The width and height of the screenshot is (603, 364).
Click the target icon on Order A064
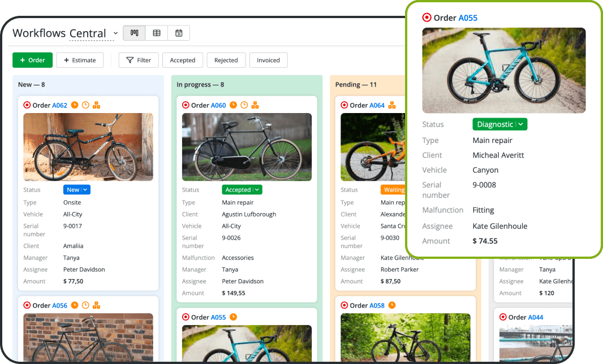(x=344, y=105)
